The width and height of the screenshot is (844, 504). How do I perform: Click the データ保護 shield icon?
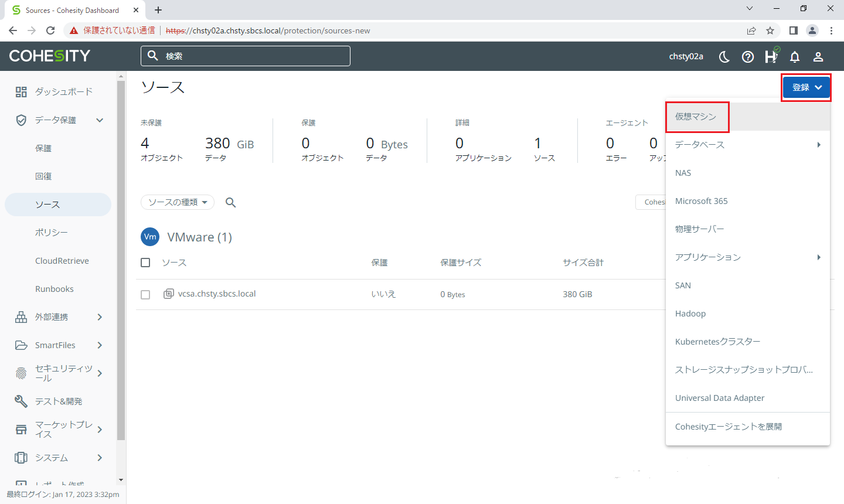coord(21,120)
